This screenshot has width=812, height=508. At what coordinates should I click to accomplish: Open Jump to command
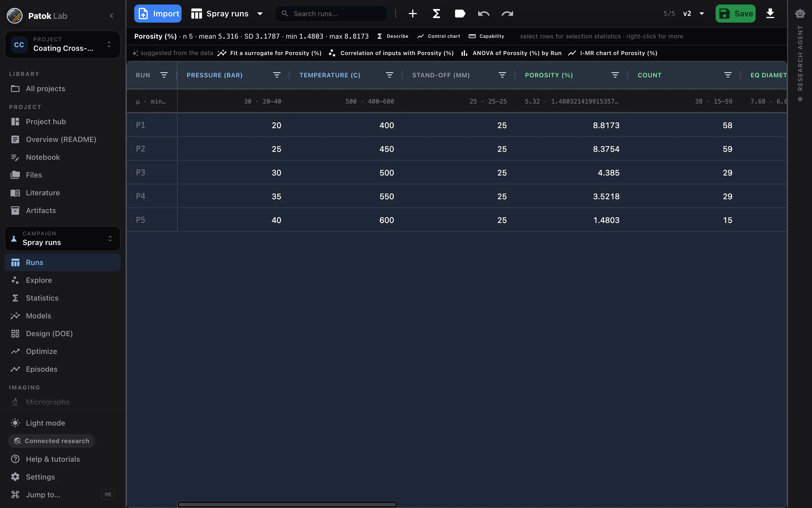pyautogui.click(x=62, y=494)
